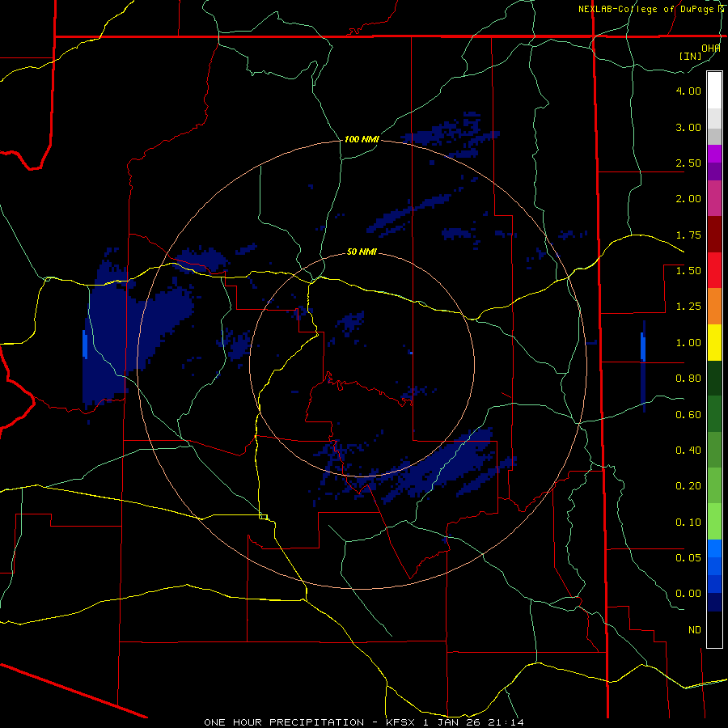This screenshot has width=728, height=728.
Task: Click the '1.00' scale value
Action: 688,343
